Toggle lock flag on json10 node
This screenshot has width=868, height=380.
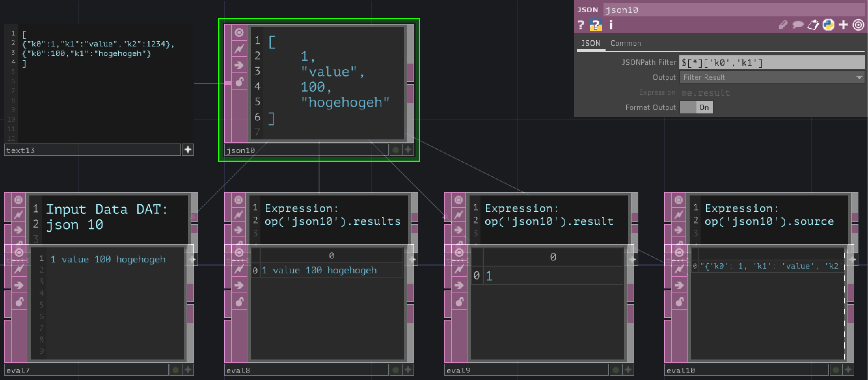pos(239,82)
